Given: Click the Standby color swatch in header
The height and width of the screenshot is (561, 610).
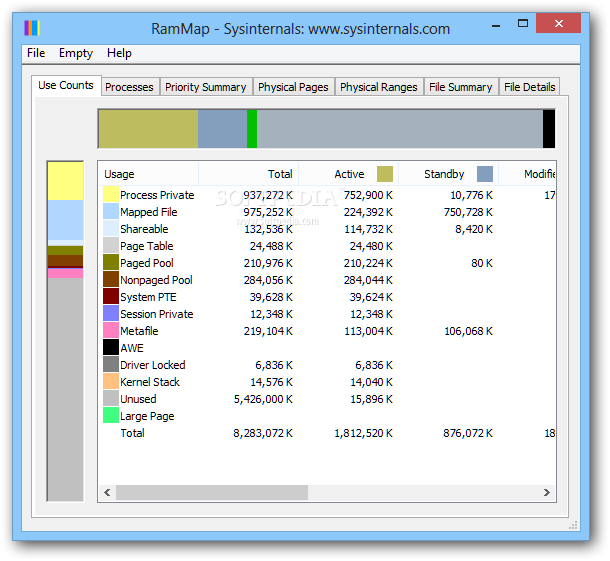Looking at the screenshot, I should 485,174.
